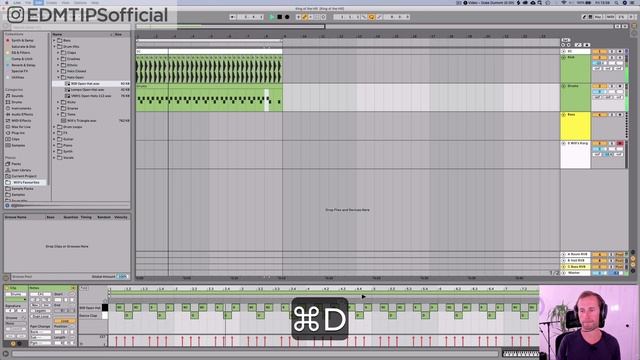Collapse the Drum Hits folder

click(54, 47)
